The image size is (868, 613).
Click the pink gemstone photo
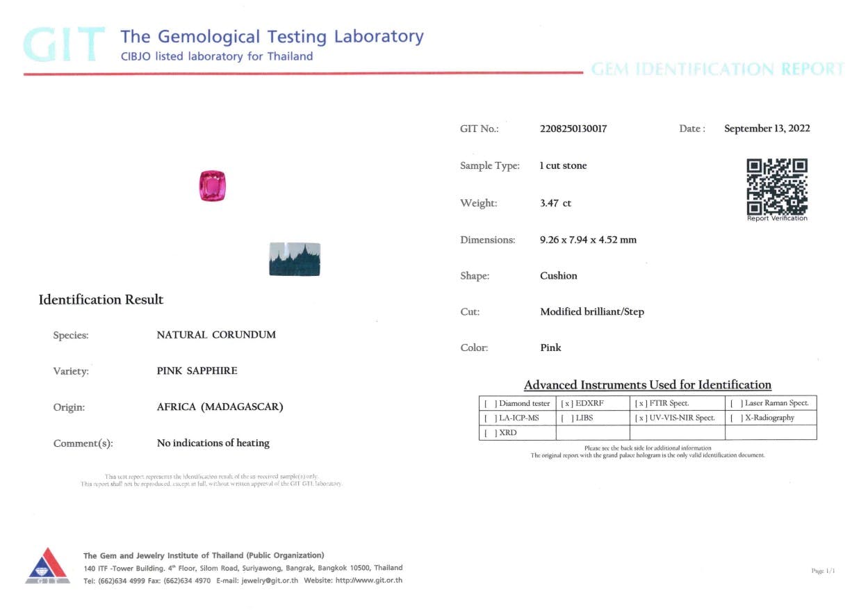[x=213, y=186]
